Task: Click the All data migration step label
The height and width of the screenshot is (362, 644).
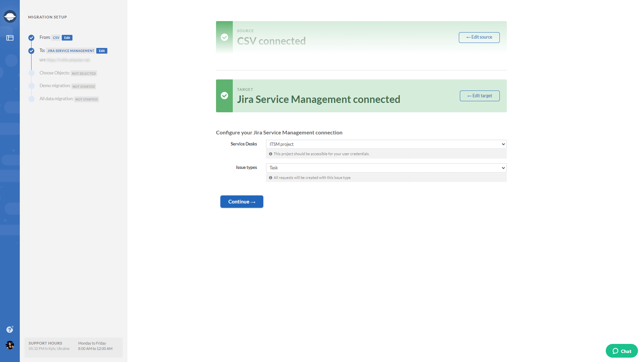Action: 56,99
